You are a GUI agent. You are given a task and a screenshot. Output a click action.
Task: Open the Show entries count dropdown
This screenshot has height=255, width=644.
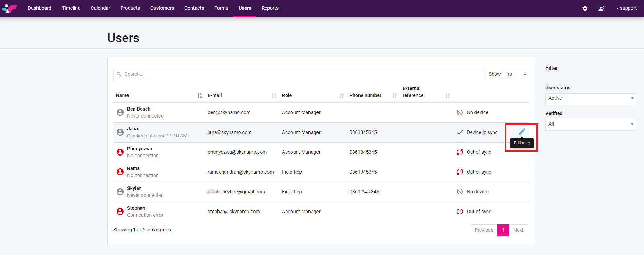pos(515,74)
